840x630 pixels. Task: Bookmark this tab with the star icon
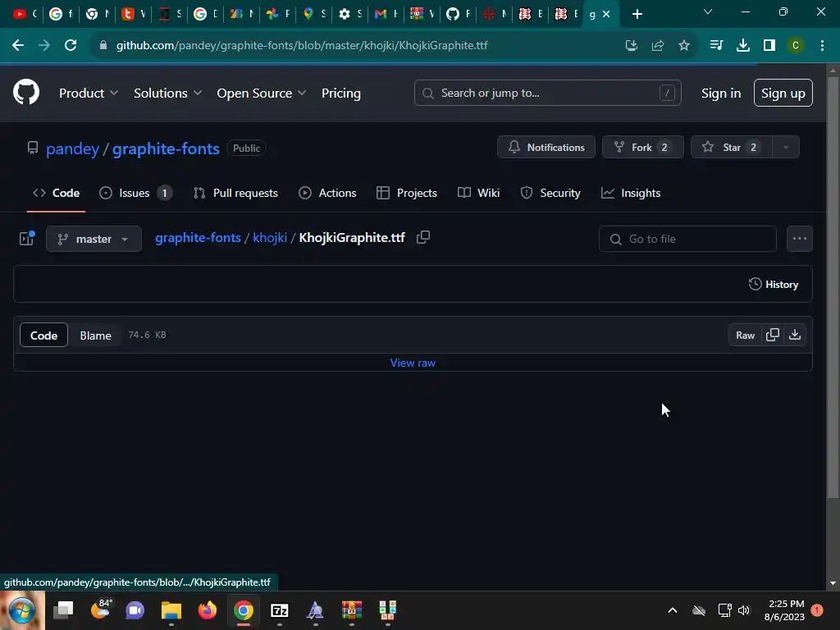point(684,46)
